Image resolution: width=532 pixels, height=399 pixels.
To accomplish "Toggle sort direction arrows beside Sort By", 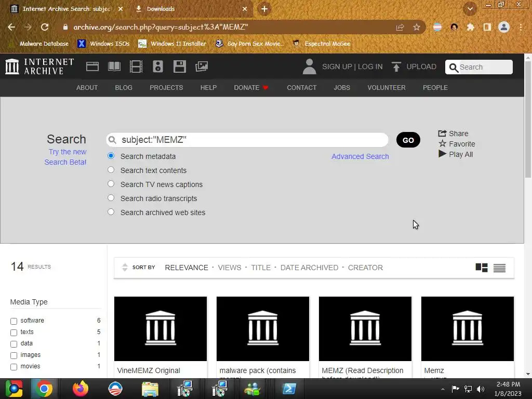I will 125,268.
